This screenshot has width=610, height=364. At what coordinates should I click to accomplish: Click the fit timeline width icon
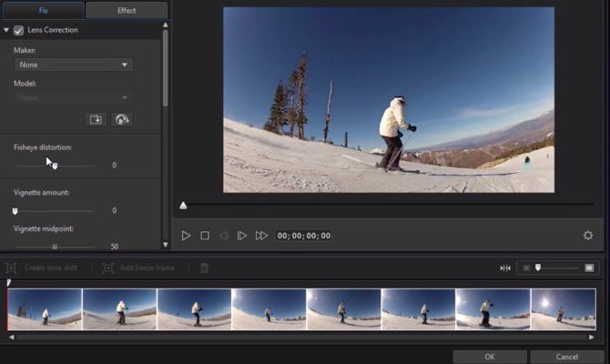505,268
